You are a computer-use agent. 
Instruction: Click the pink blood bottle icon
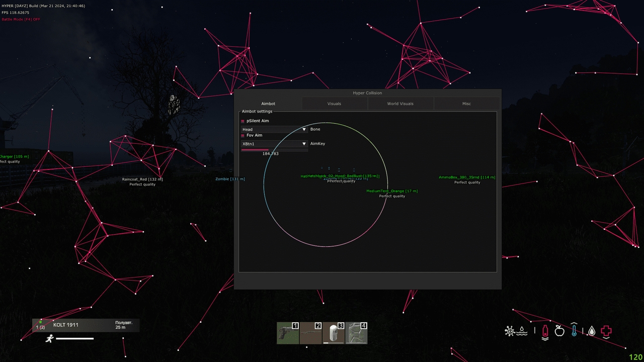545,330
